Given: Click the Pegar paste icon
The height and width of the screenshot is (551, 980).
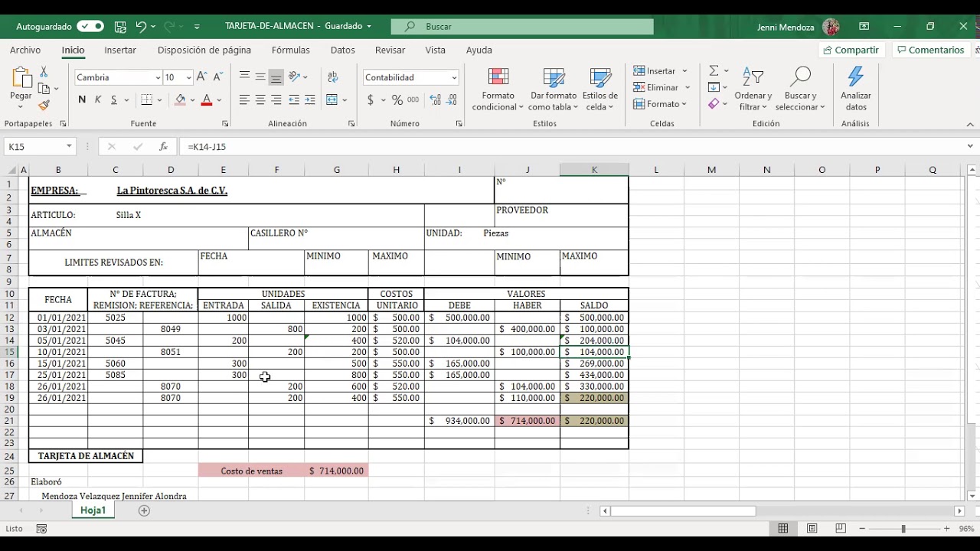Looking at the screenshot, I should point(21,78).
